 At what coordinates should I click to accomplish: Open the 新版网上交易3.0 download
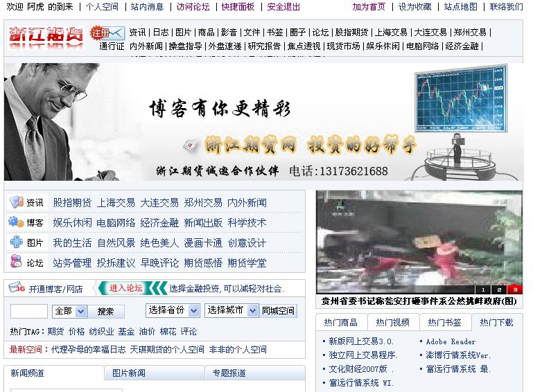click(360, 341)
